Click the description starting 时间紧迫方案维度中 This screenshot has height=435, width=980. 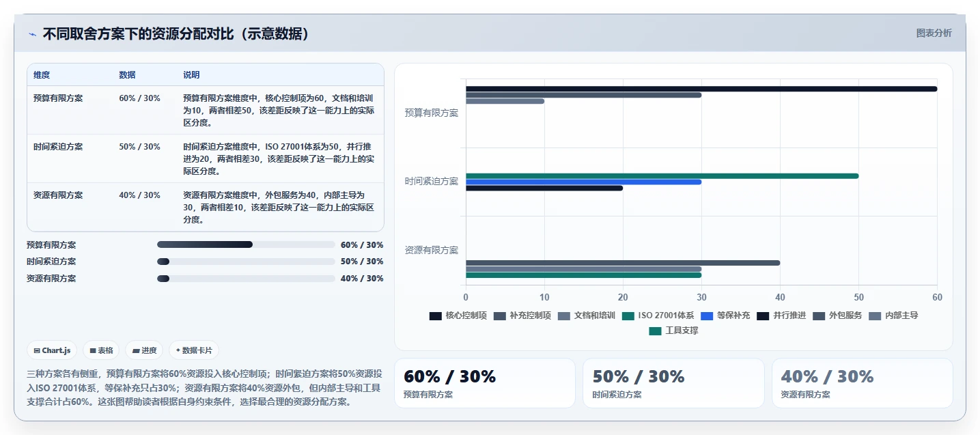279,159
